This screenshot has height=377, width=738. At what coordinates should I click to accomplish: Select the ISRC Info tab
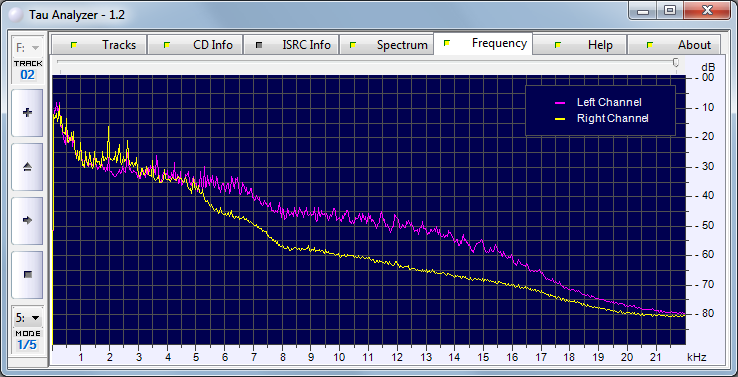291,45
